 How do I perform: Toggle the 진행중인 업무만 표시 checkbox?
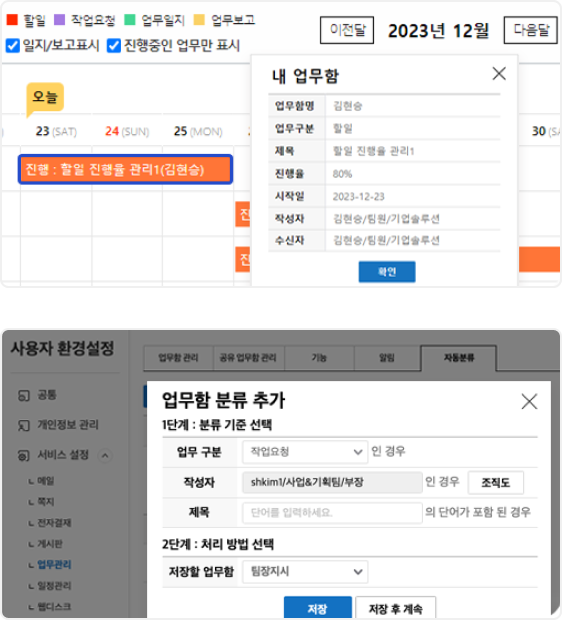pyautogui.click(x=114, y=46)
